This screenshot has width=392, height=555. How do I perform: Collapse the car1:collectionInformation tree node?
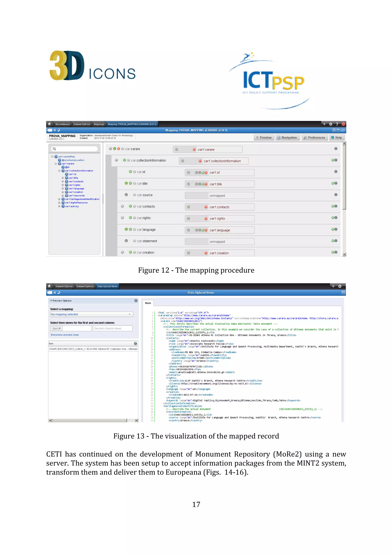[59, 171]
